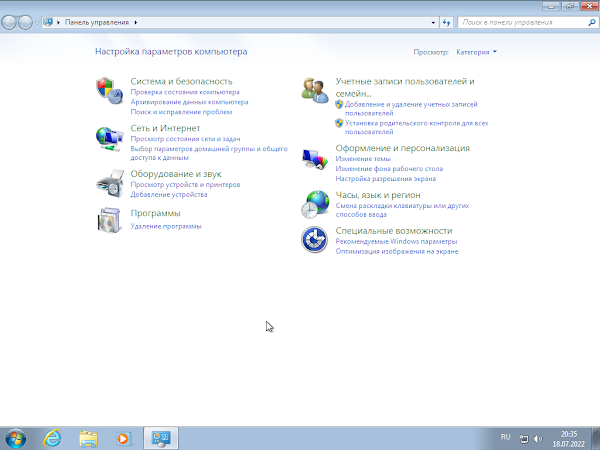Click the Appearance and Personalization monitor icon
Screen dimensions: 600x450
point(315,159)
